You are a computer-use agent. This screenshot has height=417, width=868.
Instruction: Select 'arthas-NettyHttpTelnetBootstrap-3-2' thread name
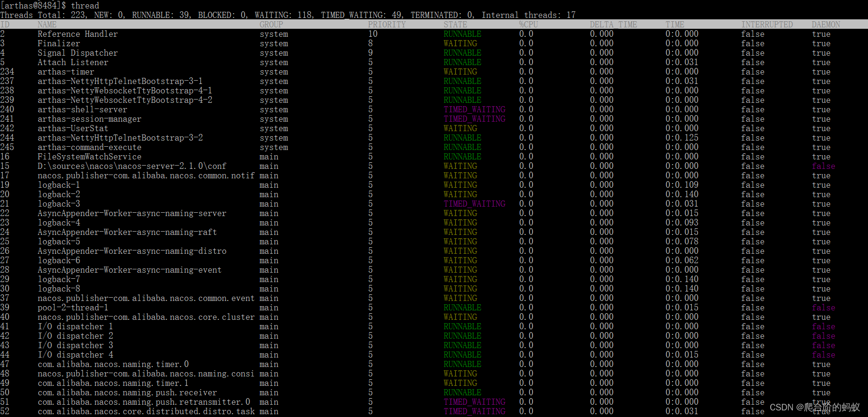click(x=120, y=138)
